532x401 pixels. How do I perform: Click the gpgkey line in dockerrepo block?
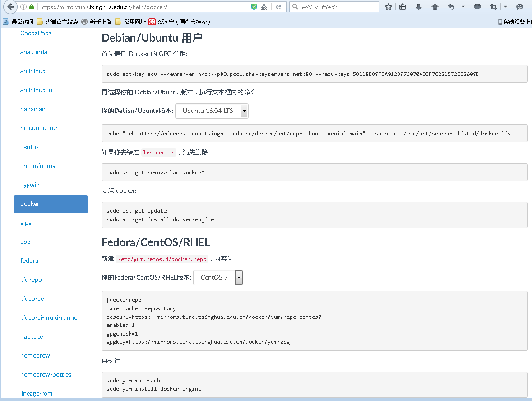(198, 342)
